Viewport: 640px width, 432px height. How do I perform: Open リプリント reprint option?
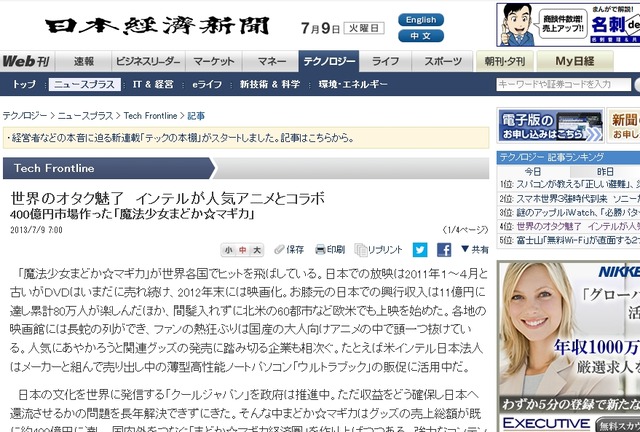pyautogui.click(x=378, y=250)
